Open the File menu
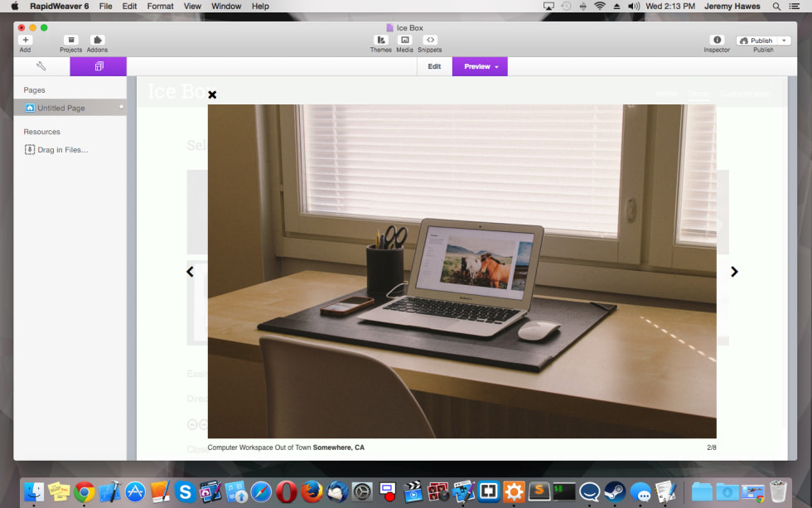Image resolution: width=812 pixels, height=508 pixels. pos(106,6)
